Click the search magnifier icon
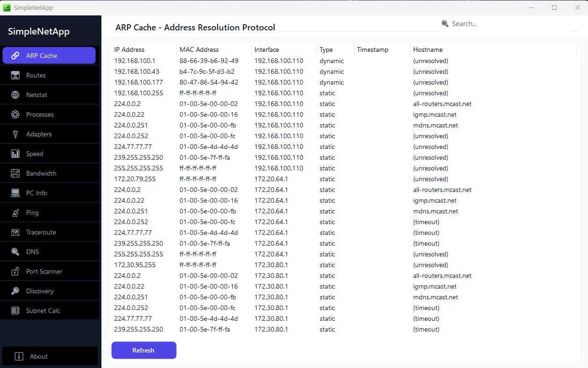 point(445,23)
